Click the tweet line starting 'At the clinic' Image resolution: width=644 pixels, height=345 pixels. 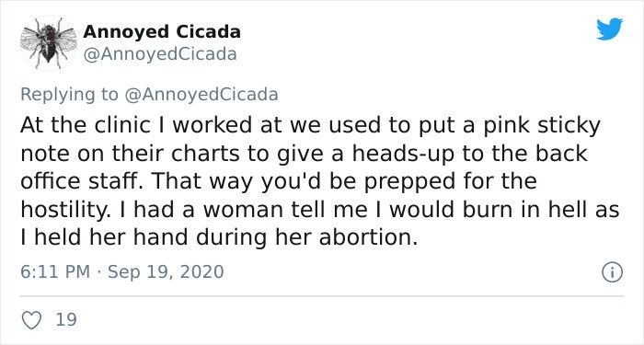point(311,126)
